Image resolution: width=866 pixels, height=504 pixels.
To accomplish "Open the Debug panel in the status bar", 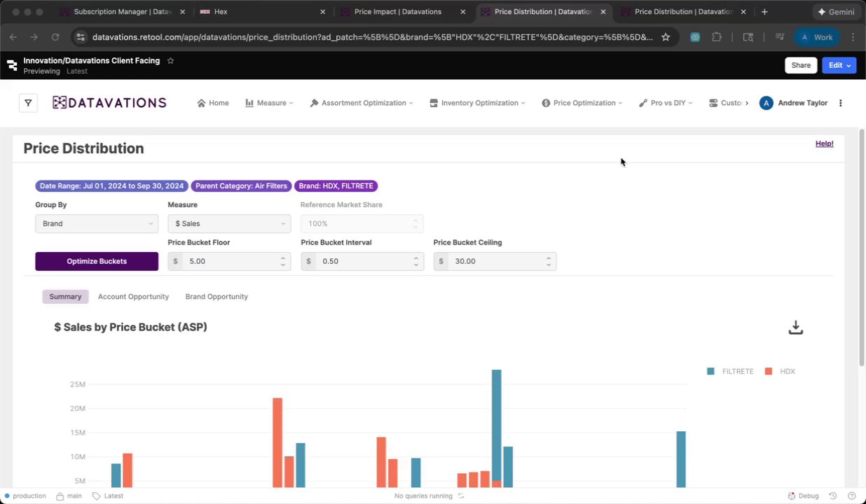I will pos(803,496).
